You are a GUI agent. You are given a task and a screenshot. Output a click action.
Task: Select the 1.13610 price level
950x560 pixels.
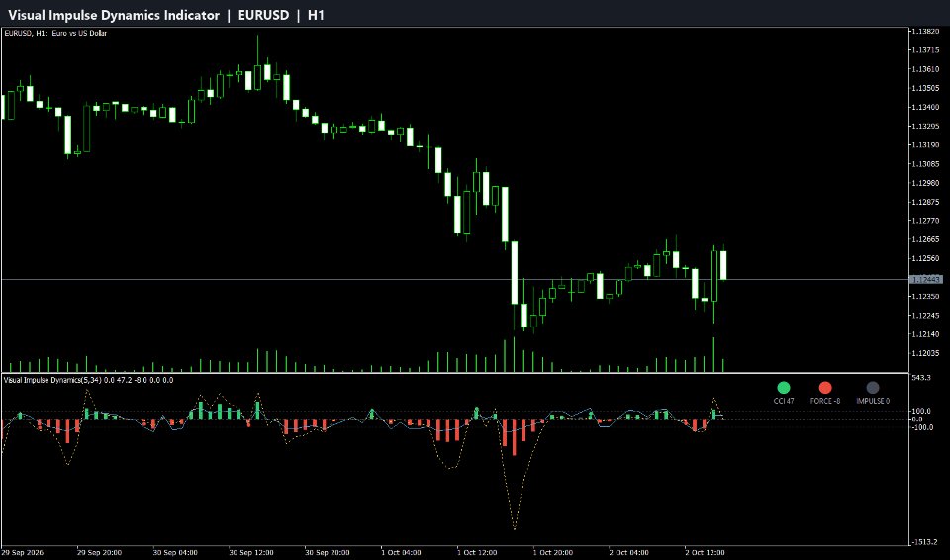click(x=926, y=69)
